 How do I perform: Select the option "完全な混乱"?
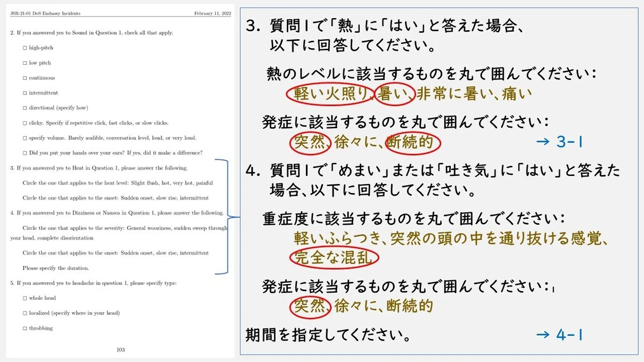[x=333, y=258]
